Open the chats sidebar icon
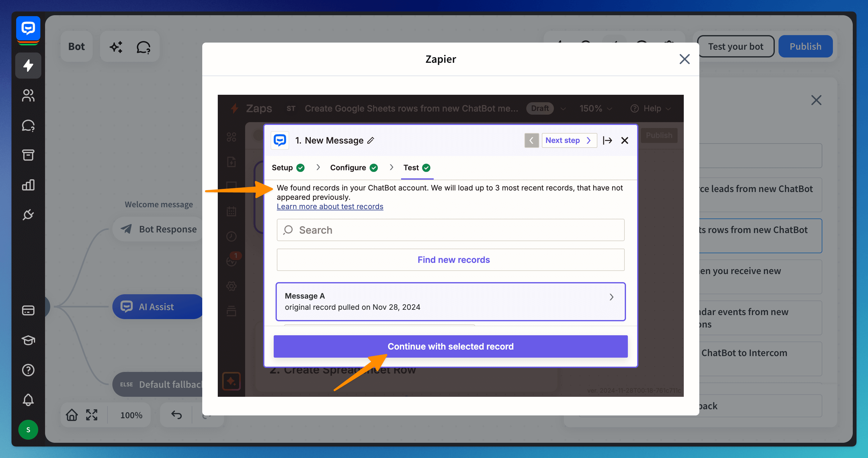 28,125
